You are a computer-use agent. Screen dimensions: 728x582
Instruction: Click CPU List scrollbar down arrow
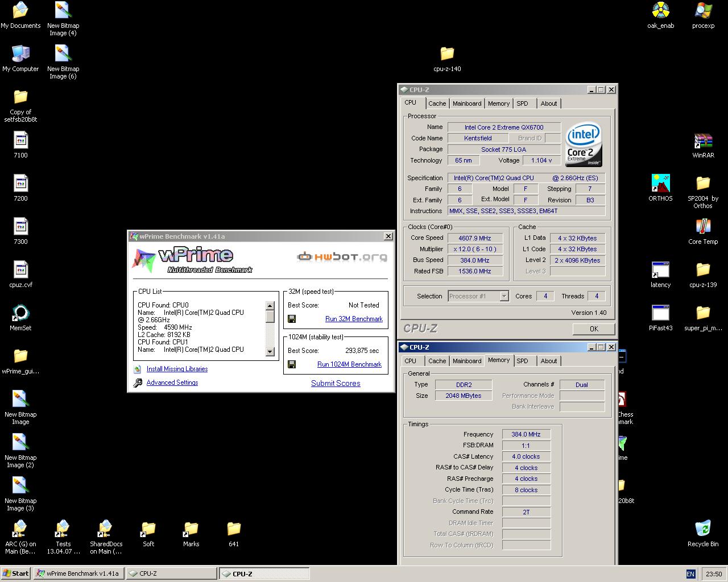click(270, 352)
